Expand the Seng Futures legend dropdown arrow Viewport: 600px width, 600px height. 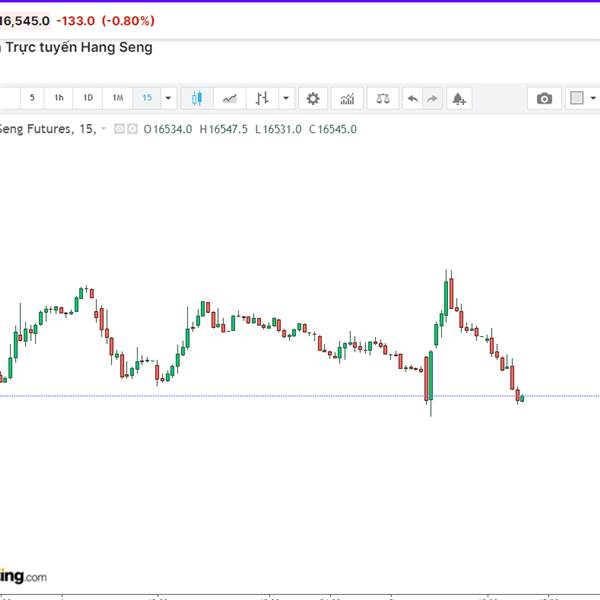pos(103,129)
